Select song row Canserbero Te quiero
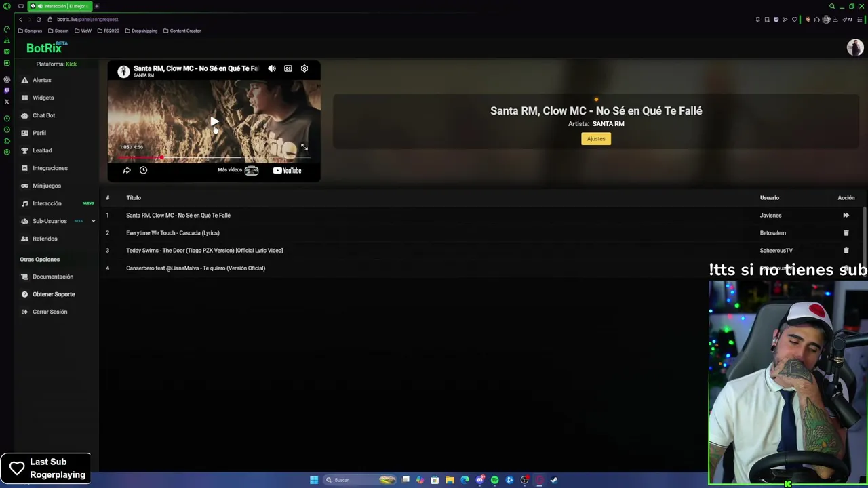The image size is (868, 488). [x=481, y=268]
